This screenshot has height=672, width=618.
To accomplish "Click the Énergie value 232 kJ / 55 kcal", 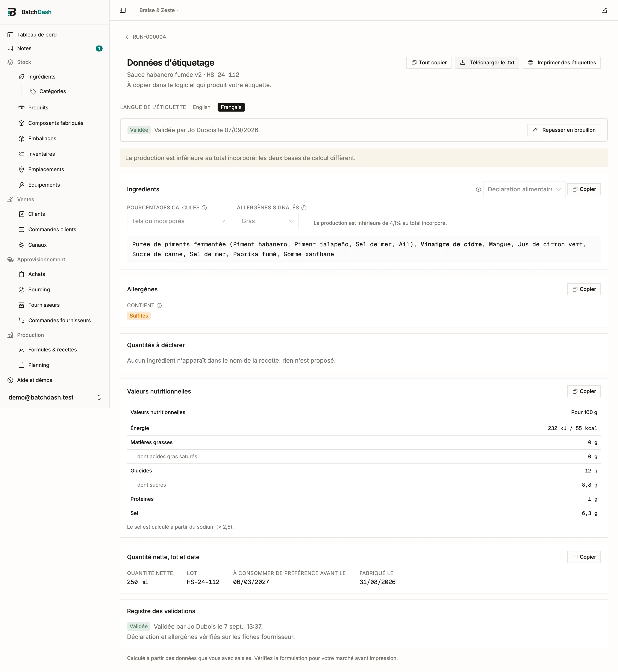I will [x=572, y=428].
